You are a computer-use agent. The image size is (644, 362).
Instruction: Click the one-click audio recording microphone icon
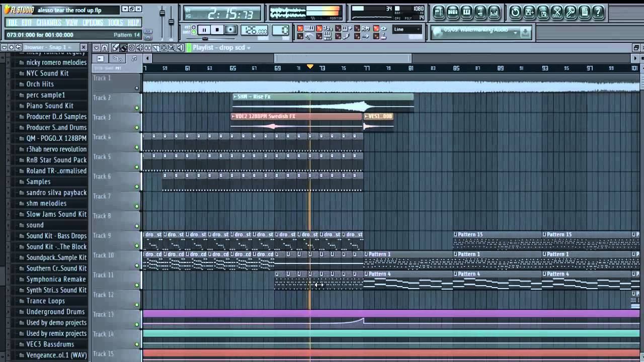(571, 13)
